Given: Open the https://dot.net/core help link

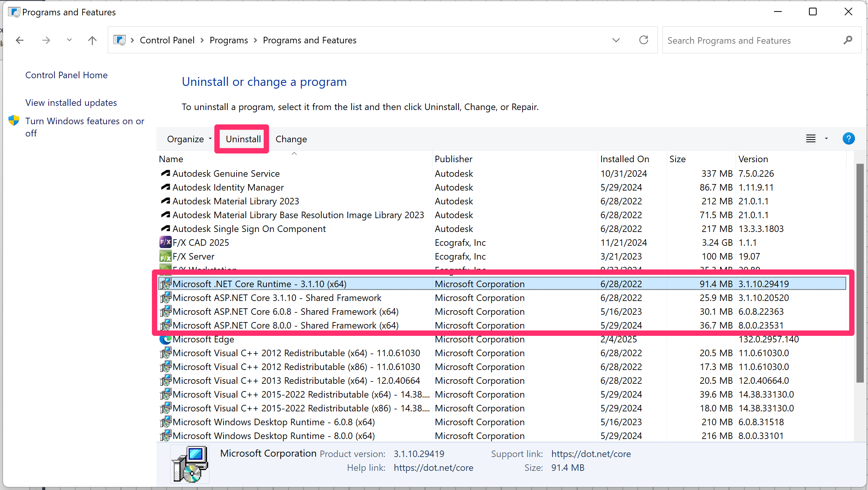Looking at the screenshot, I should pyautogui.click(x=433, y=468).
